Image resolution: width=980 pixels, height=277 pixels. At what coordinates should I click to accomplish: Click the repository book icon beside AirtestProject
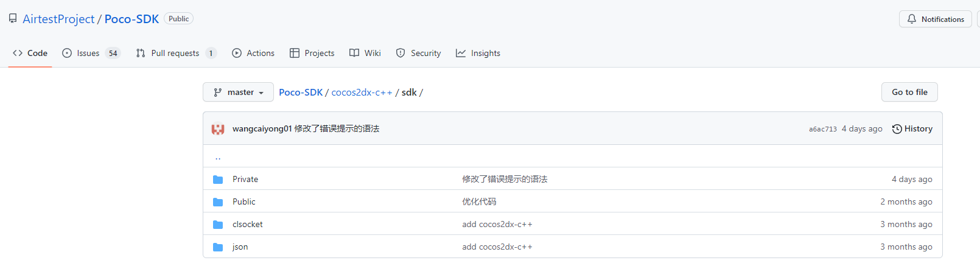click(13, 19)
